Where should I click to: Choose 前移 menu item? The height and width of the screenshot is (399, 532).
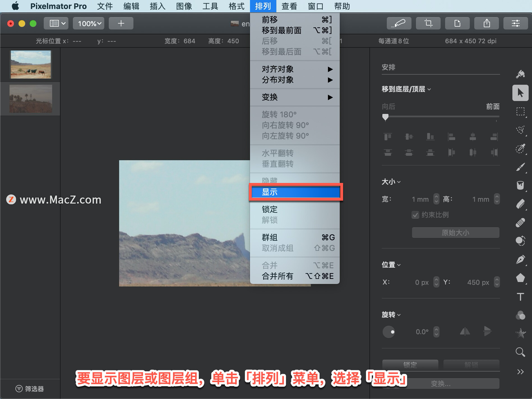[295, 20]
